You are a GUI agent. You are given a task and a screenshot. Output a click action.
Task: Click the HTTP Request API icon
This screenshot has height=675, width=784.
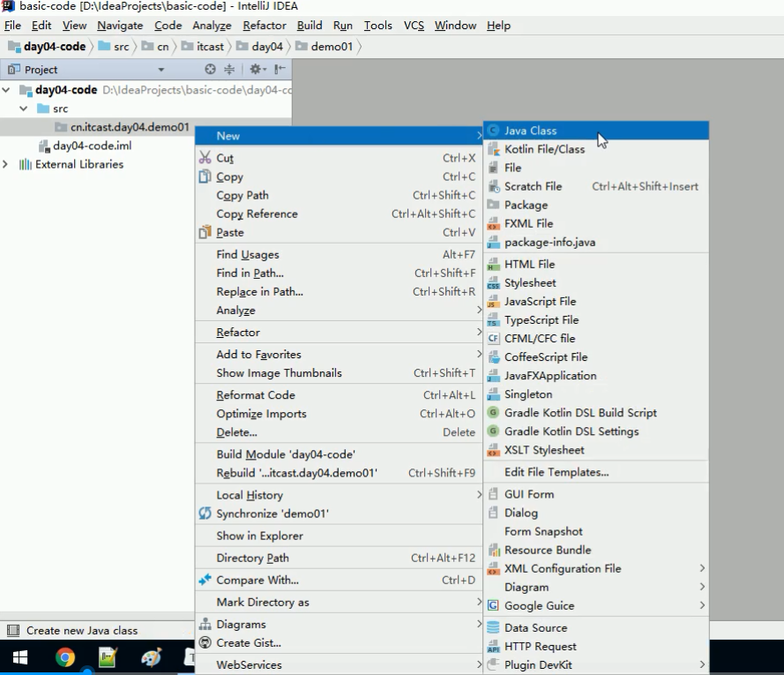(x=493, y=646)
